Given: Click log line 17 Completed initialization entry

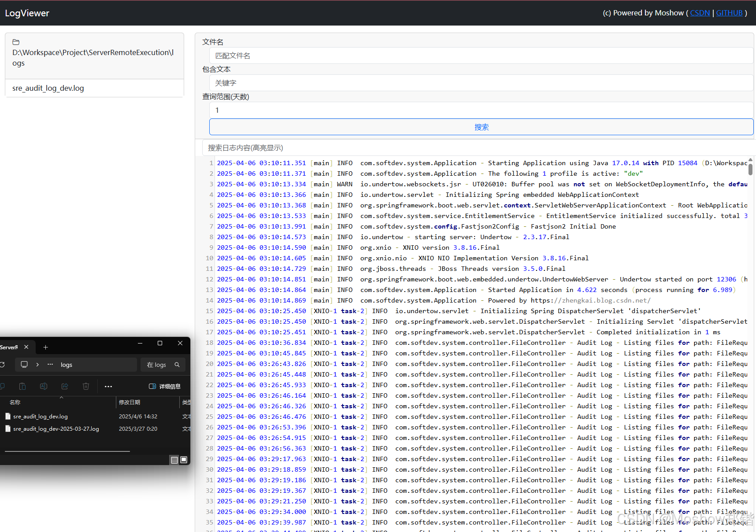Looking at the screenshot, I should 469,332.
